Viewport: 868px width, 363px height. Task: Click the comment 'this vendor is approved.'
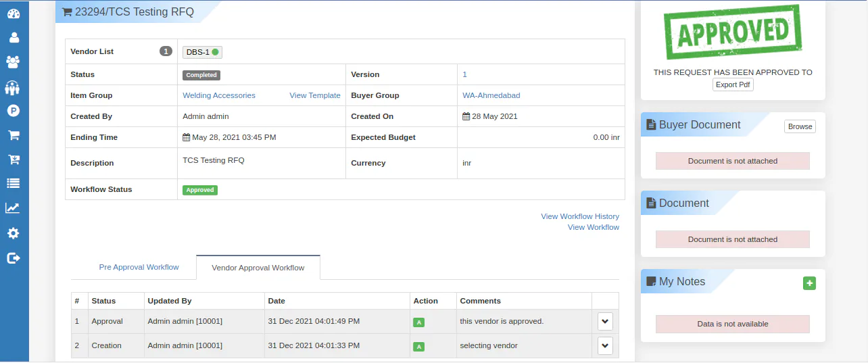pyautogui.click(x=502, y=321)
